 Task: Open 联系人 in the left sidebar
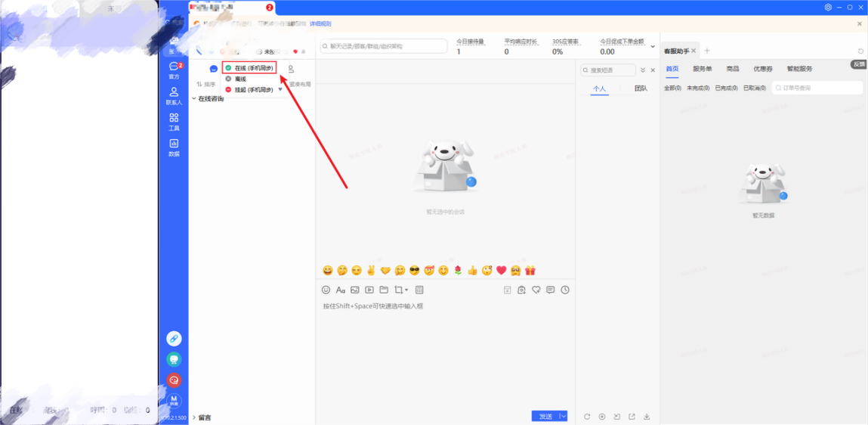[174, 96]
